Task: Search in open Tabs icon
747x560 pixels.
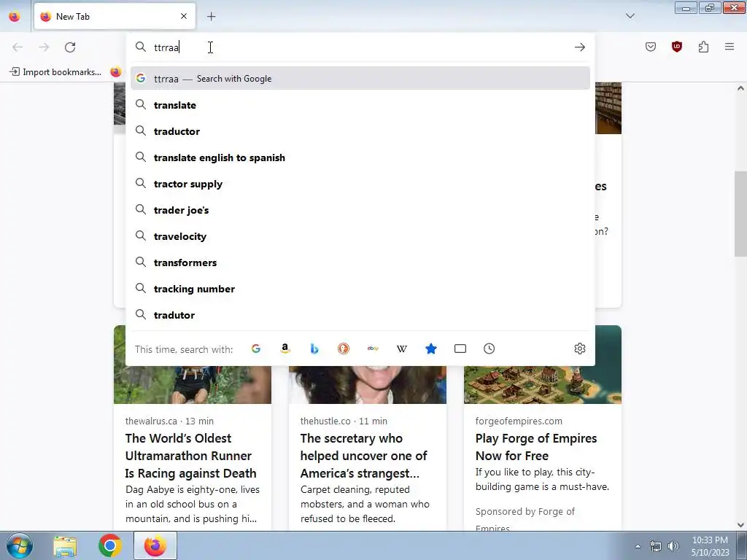Action: pyautogui.click(x=460, y=349)
